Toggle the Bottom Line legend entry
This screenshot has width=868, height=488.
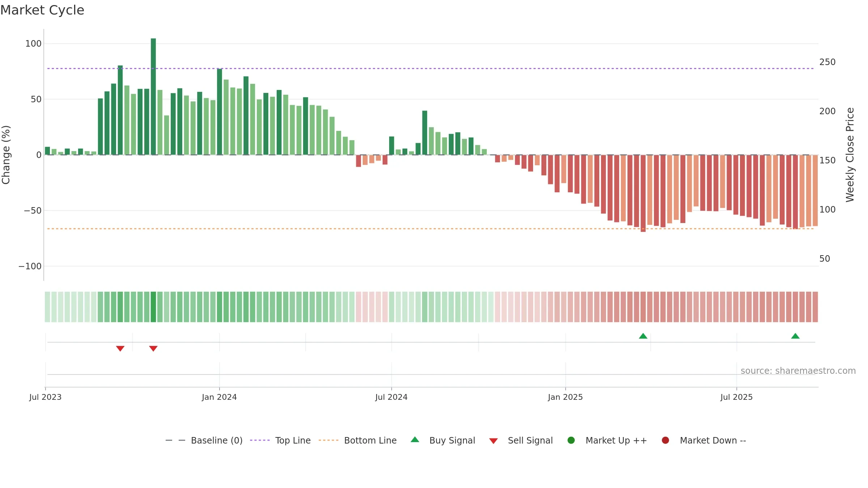(357, 440)
